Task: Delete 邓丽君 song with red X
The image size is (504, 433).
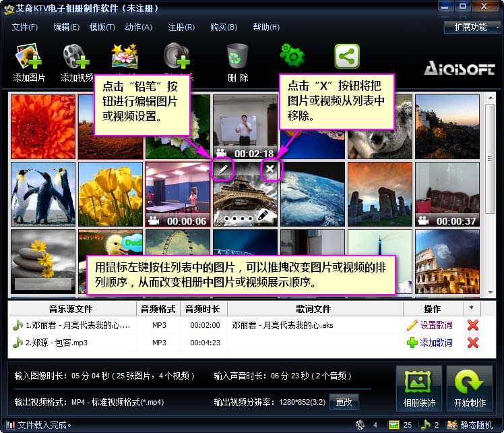Action: [x=472, y=325]
